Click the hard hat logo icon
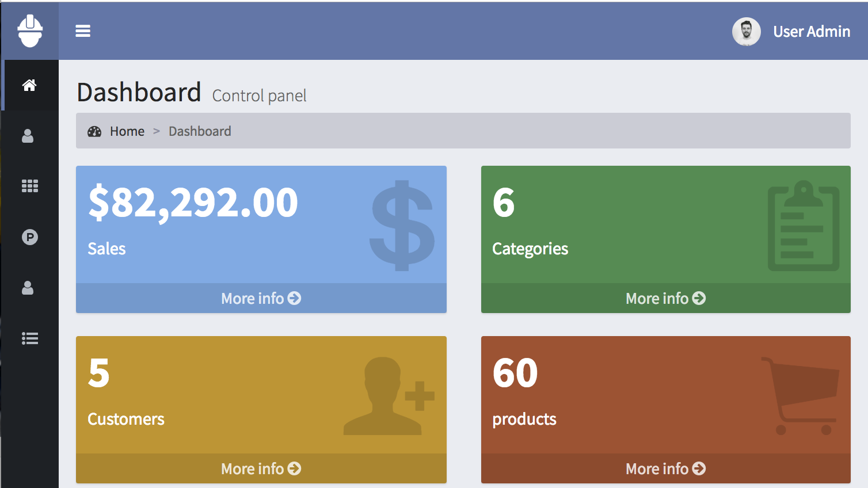This screenshot has height=488, width=868. pyautogui.click(x=30, y=31)
